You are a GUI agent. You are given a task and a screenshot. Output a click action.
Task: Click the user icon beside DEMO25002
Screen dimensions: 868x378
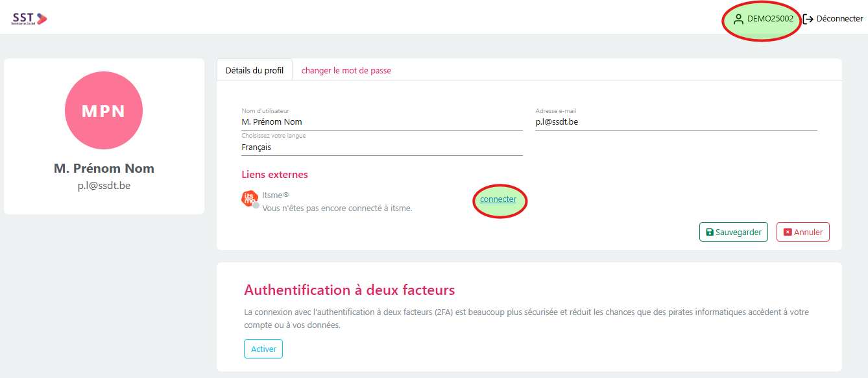coord(738,19)
